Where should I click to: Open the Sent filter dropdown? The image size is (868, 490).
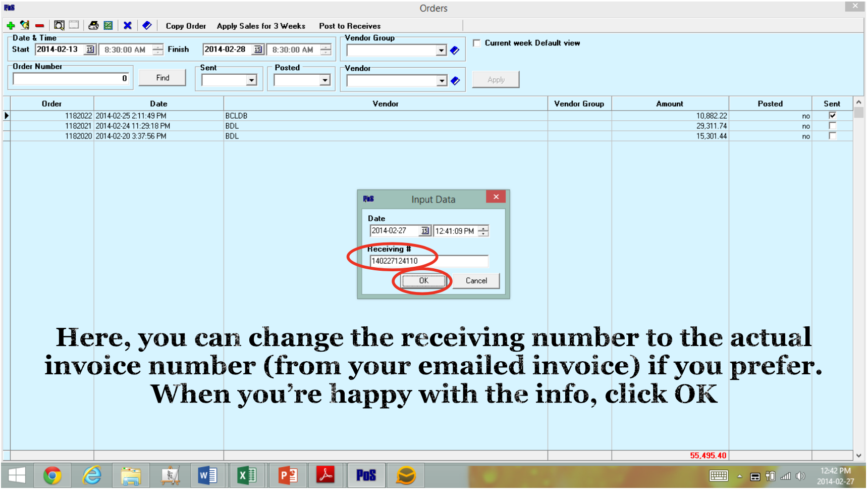pyautogui.click(x=251, y=80)
